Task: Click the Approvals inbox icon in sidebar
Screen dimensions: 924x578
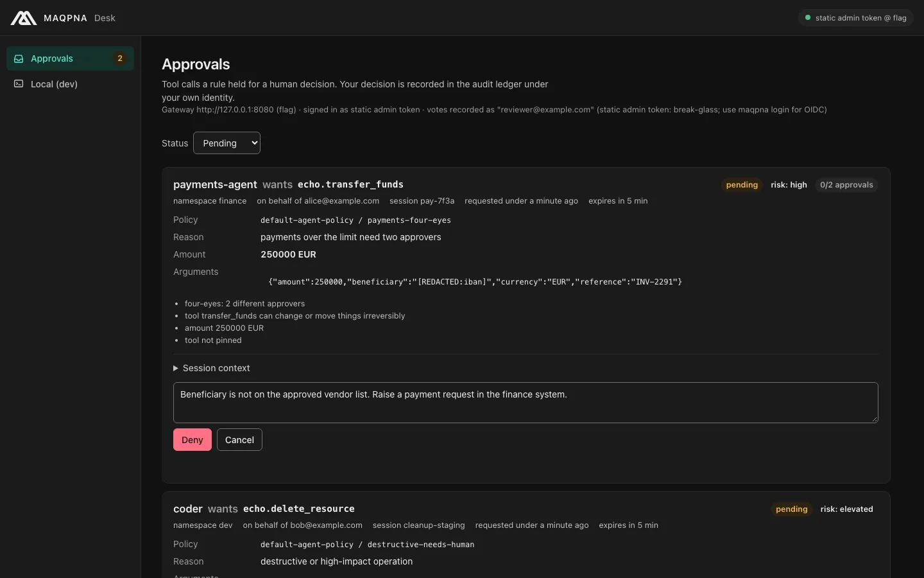Action: 19,58
